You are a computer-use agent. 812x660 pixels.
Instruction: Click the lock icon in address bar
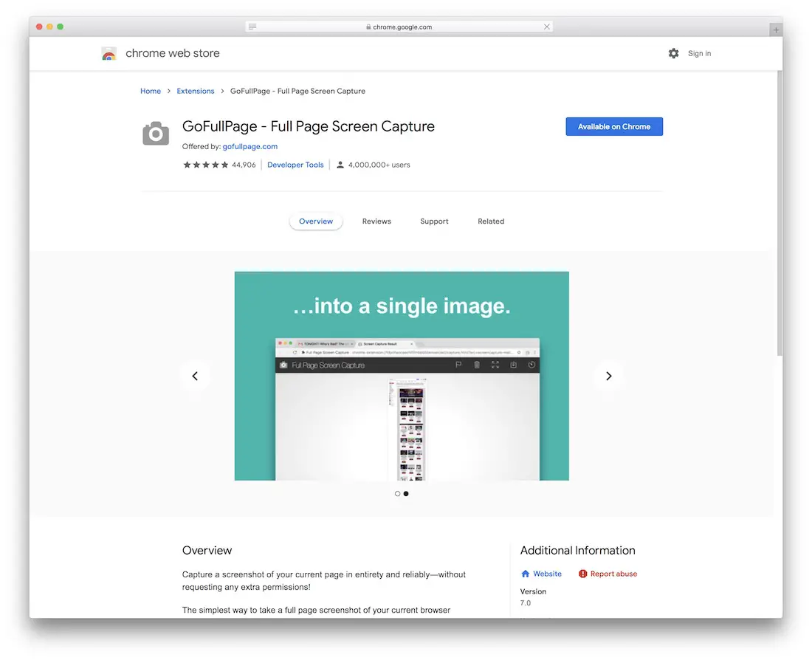point(368,27)
